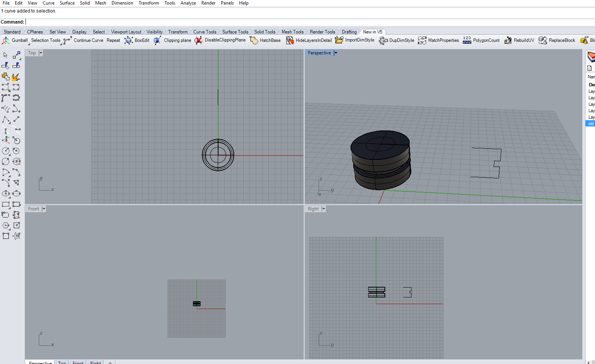The image size is (595, 364).
Task: Switch to the Standard toolbar tab
Action: tap(12, 32)
